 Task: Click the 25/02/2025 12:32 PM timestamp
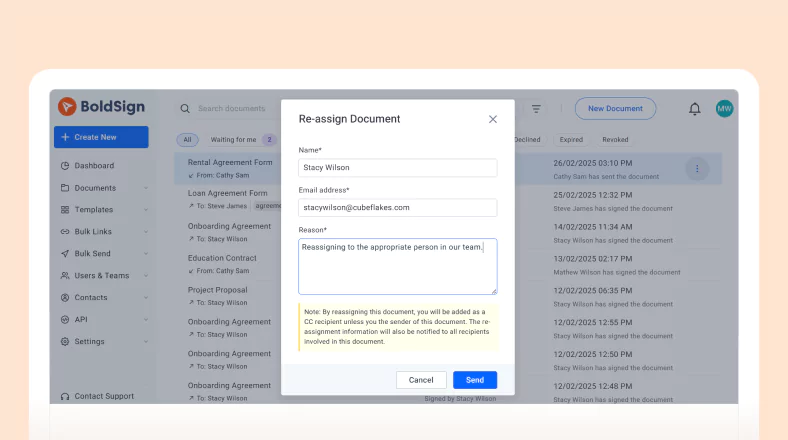coord(593,195)
